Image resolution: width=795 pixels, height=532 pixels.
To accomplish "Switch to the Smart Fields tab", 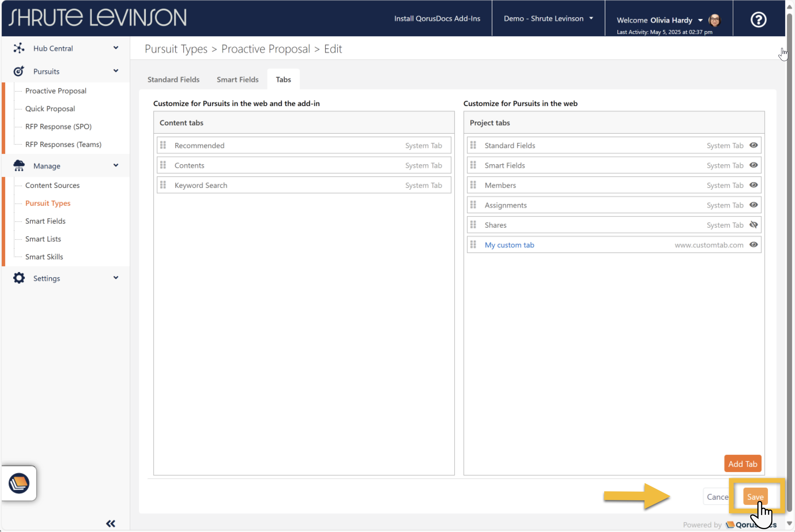I will (238, 79).
